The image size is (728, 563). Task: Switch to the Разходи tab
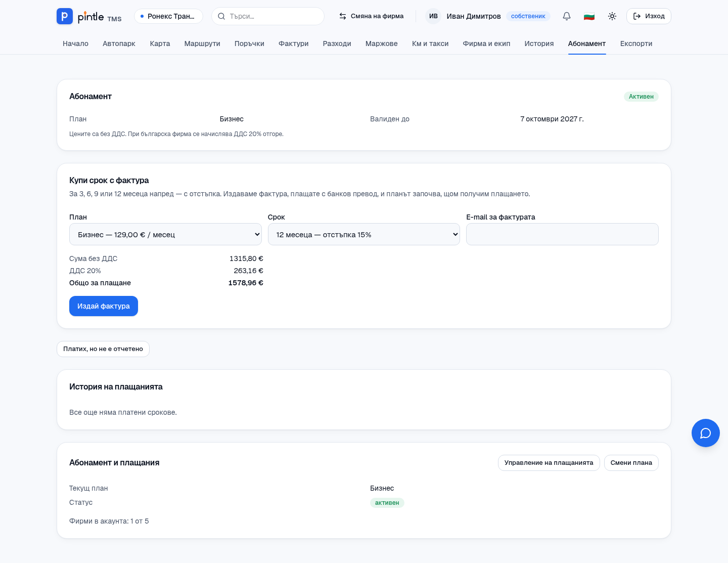[x=337, y=44]
